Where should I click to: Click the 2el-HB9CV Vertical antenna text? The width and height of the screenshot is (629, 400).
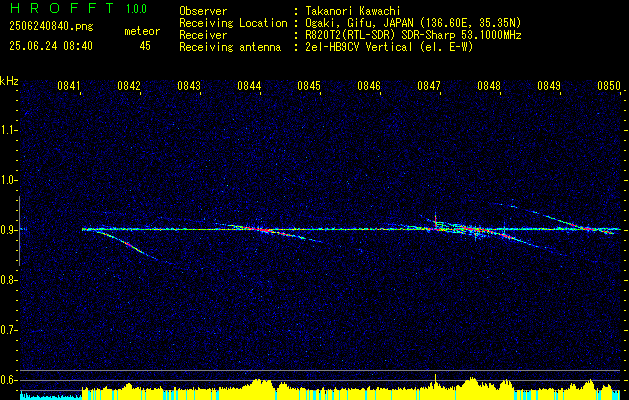click(389, 47)
